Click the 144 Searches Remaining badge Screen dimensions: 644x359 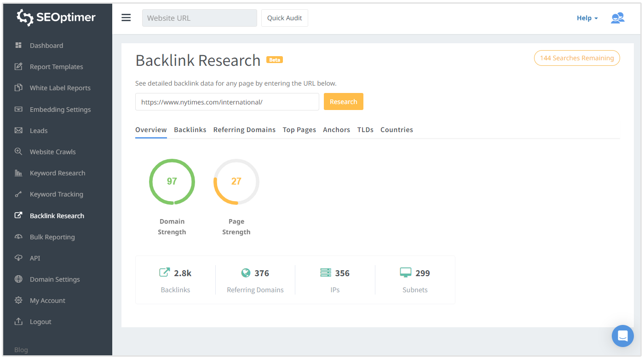tap(577, 58)
